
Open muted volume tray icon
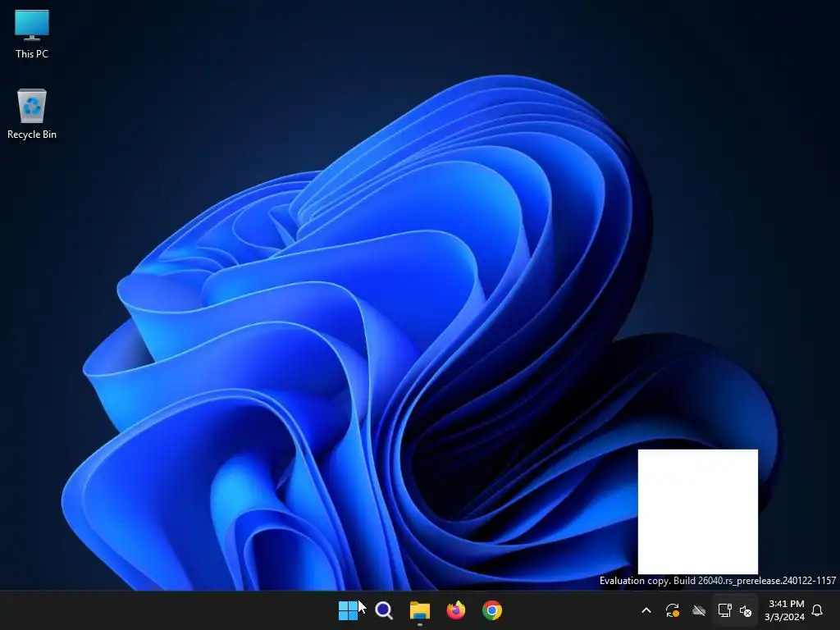pyautogui.click(x=745, y=610)
